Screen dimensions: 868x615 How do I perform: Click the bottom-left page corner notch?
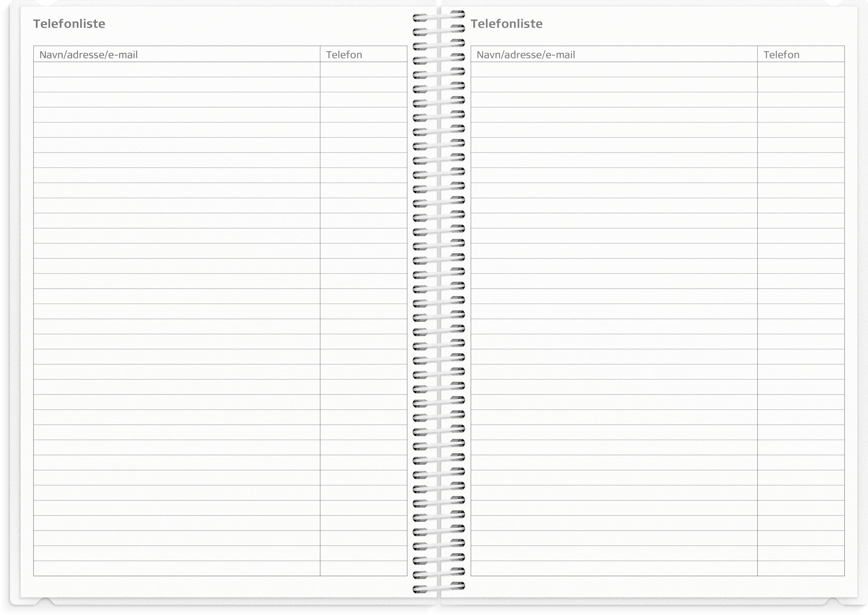click(45, 601)
